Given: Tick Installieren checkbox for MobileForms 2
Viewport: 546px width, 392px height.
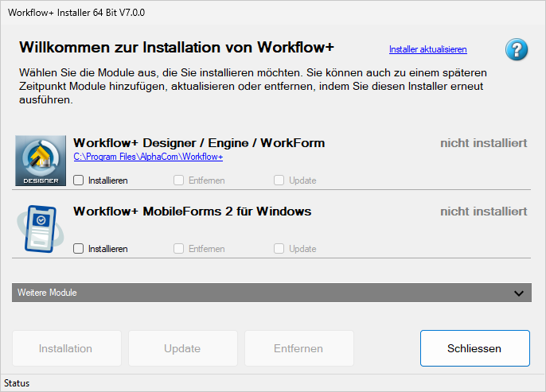Looking at the screenshot, I should click(x=78, y=248).
